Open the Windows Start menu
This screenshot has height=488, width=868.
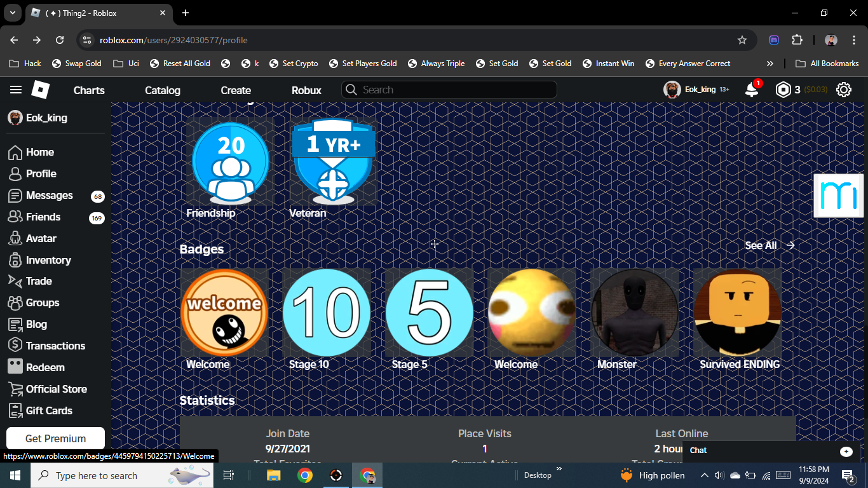tap(15, 475)
